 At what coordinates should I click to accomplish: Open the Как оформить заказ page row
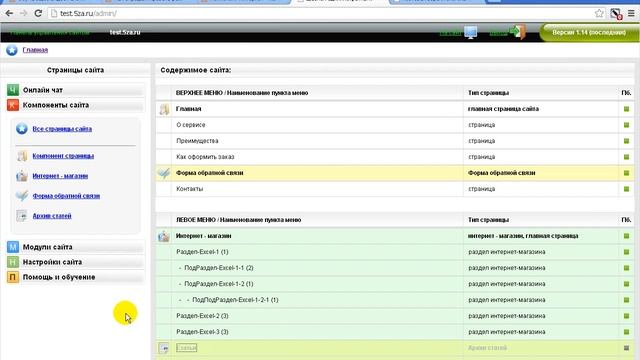(205, 157)
